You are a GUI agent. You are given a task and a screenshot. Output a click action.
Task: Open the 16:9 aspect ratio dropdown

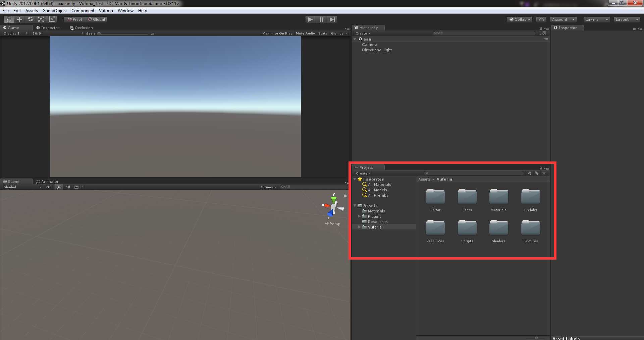coord(58,33)
